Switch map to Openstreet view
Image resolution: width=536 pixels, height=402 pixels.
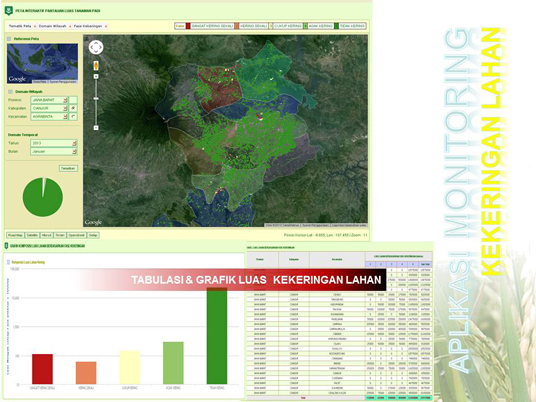coord(77,235)
